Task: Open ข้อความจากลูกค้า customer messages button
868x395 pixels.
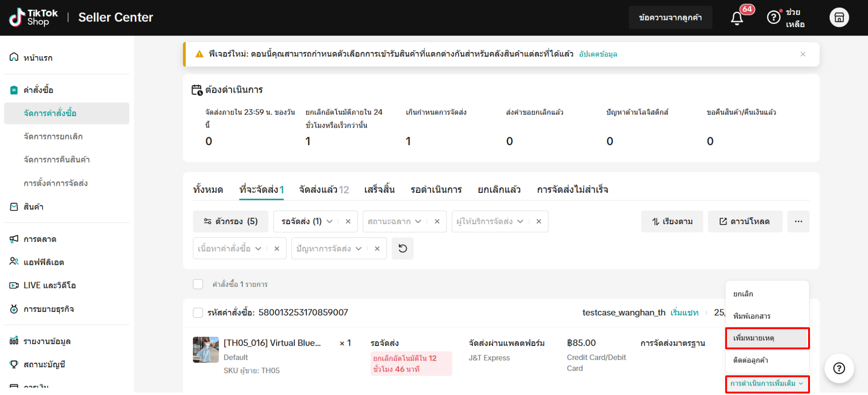Action: 670,17
